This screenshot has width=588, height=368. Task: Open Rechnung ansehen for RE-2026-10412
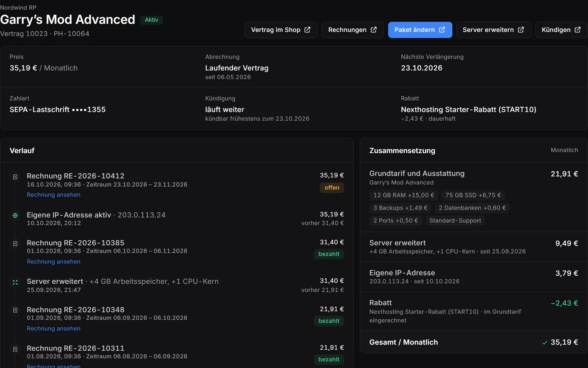click(54, 195)
